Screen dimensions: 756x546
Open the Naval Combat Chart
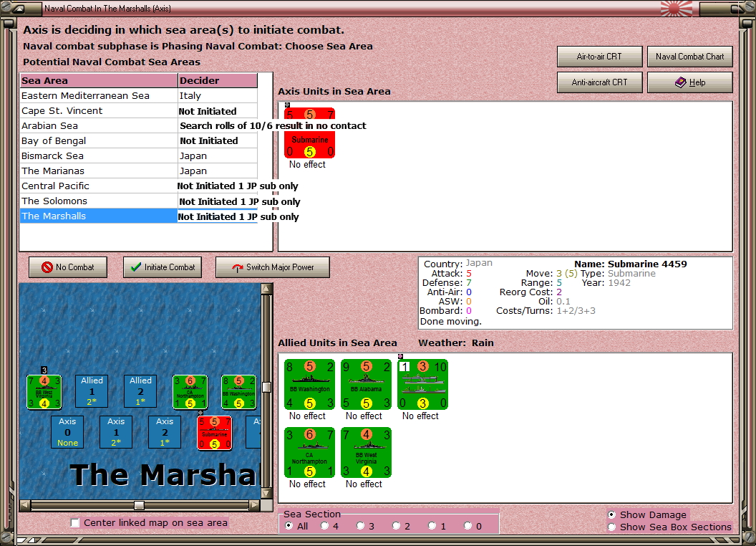point(690,57)
